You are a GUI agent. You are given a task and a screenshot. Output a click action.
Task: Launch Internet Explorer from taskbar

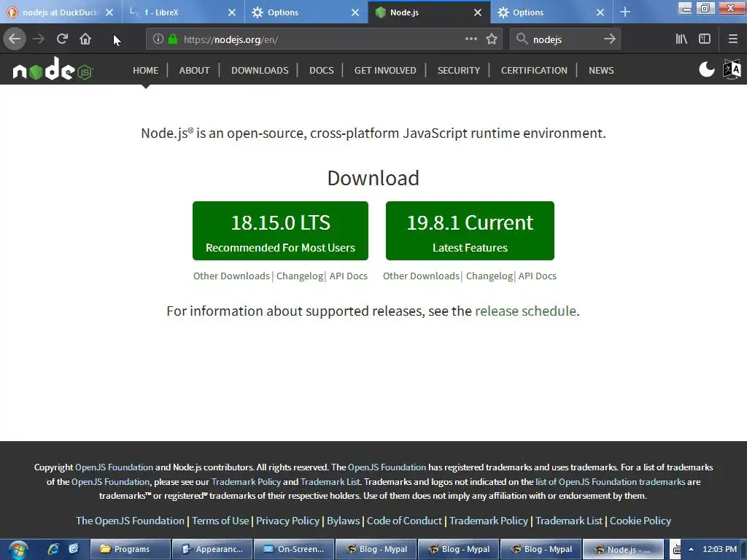point(53,549)
